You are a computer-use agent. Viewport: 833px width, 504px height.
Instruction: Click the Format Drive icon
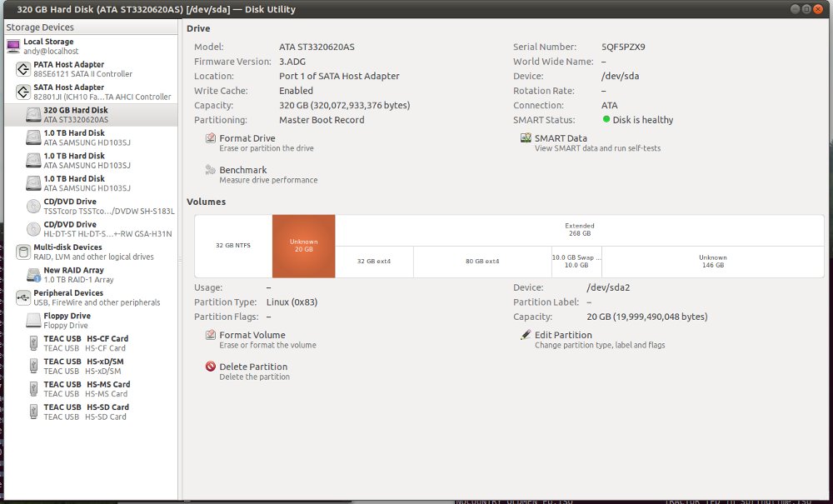pyautogui.click(x=211, y=138)
